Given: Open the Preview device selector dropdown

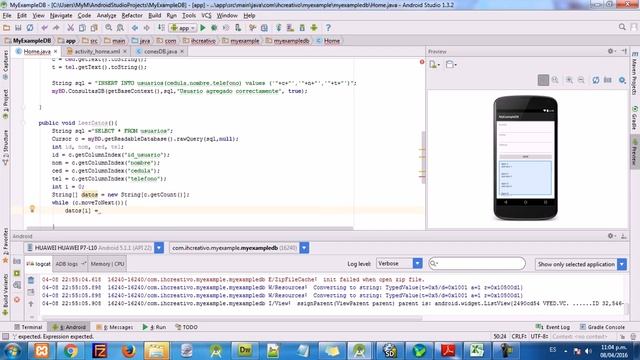Looking at the screenshot, I should [451, 64].
